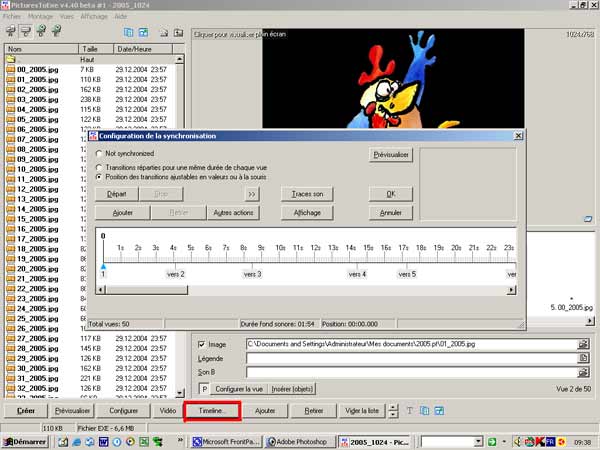The height and width of the screenshot is (450, 600).
Task: Click the view order up/down stepper
Action: click(393, 411)
